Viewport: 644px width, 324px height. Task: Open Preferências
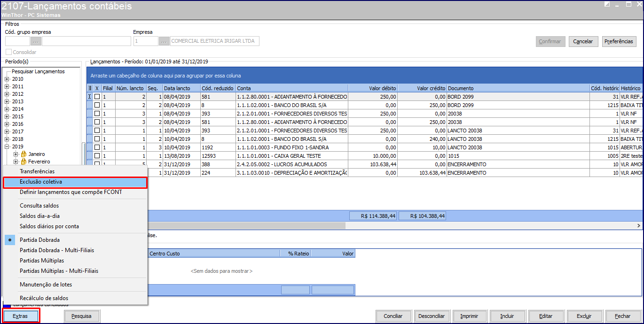pos(619,41)
